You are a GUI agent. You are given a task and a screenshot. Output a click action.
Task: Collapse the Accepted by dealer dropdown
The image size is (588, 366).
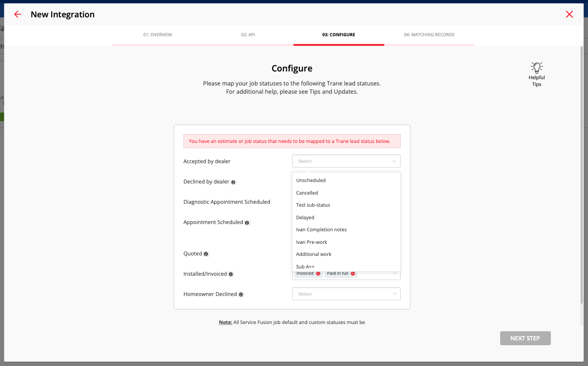point(394,161)
